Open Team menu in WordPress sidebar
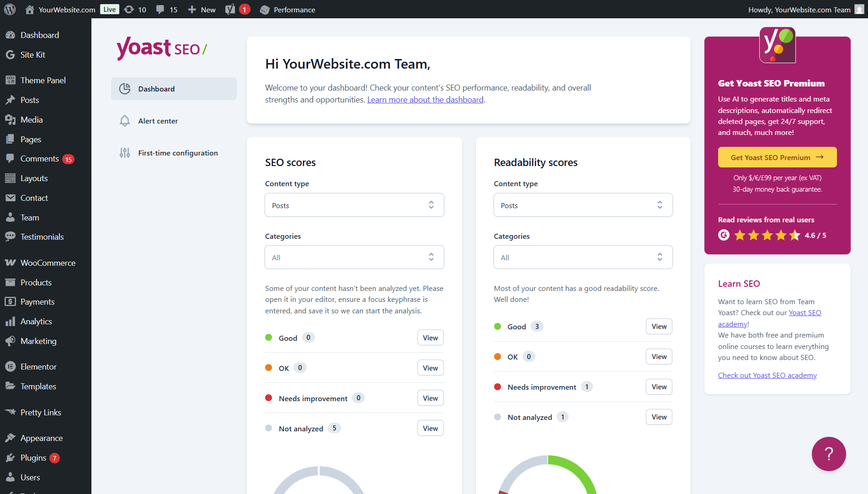This screenshot has width=868, height=494. (x=46, y=218)
